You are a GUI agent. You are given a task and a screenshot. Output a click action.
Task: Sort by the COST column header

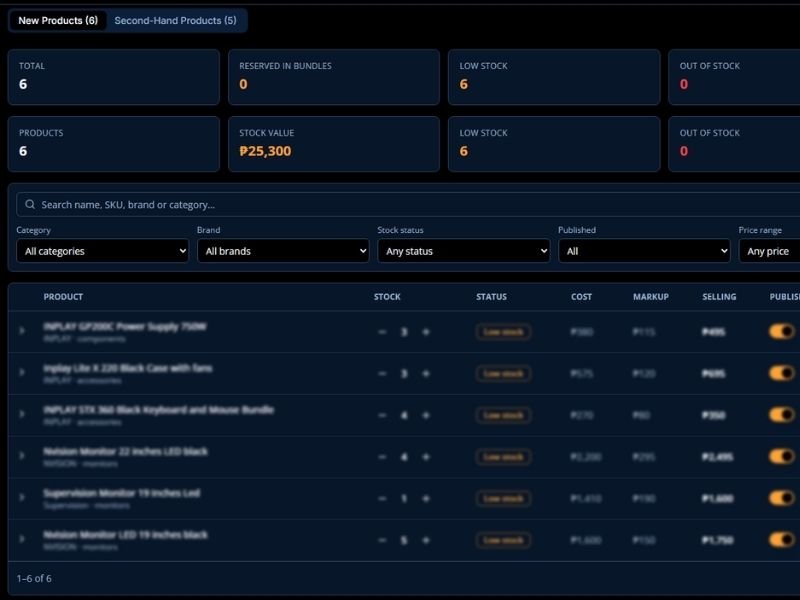point(582,297)
